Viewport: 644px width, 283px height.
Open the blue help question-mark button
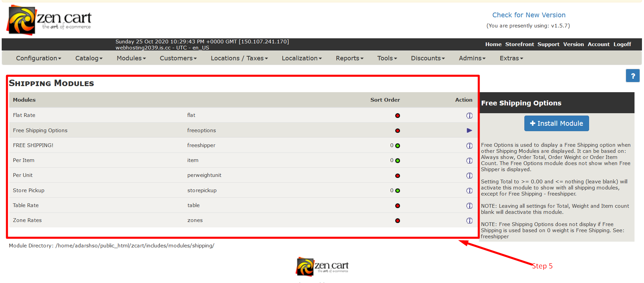click(x=632, y=76)
